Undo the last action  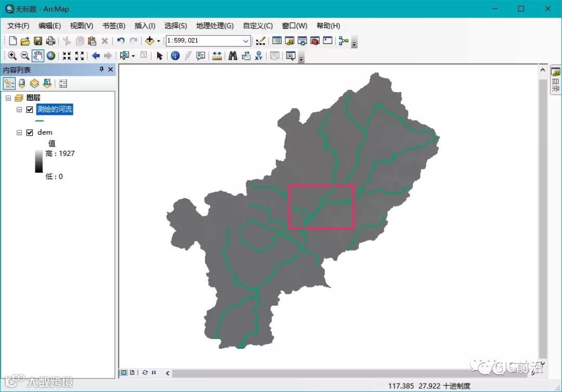coord(121,41)
